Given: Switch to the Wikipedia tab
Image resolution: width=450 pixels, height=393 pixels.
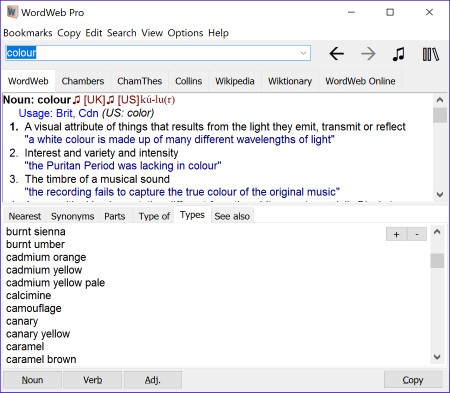Looking at the screenshot, I should pos(235,81).
